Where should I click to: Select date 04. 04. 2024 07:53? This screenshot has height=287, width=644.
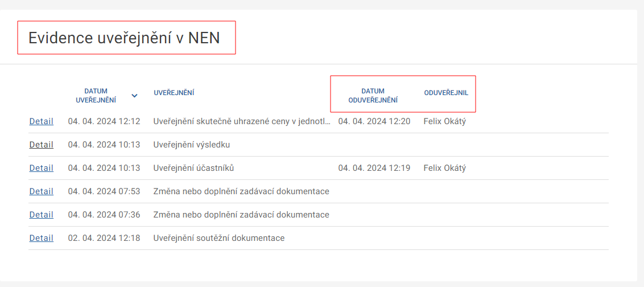[104, 191]
